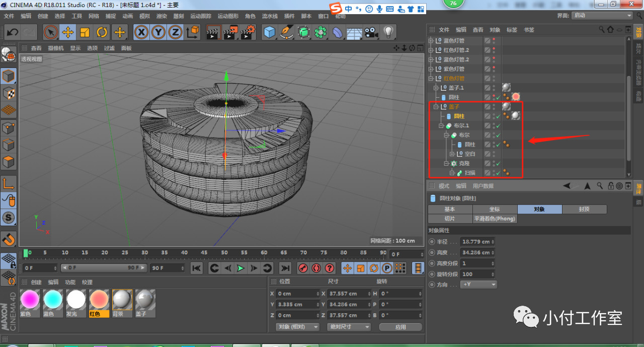Toggle enable checkmark for 布尔.1

click(x=498, y=126)
